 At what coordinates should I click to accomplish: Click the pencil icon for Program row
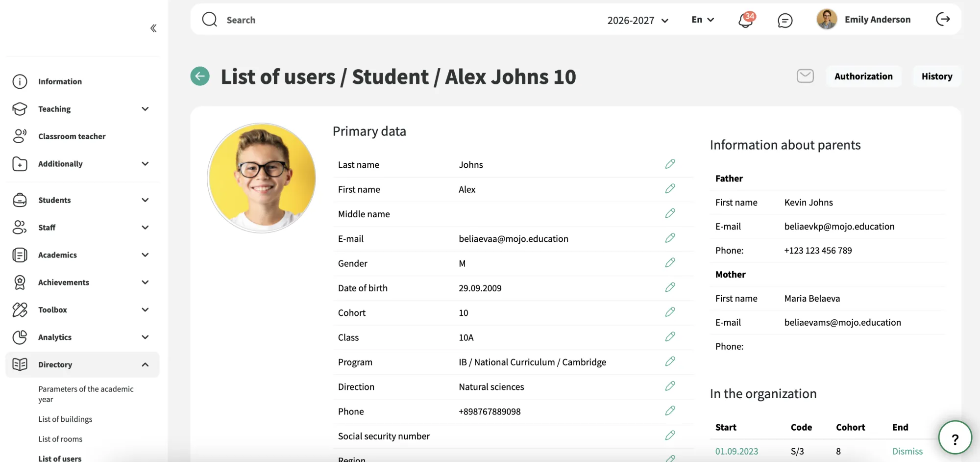(x=670, y=361)
